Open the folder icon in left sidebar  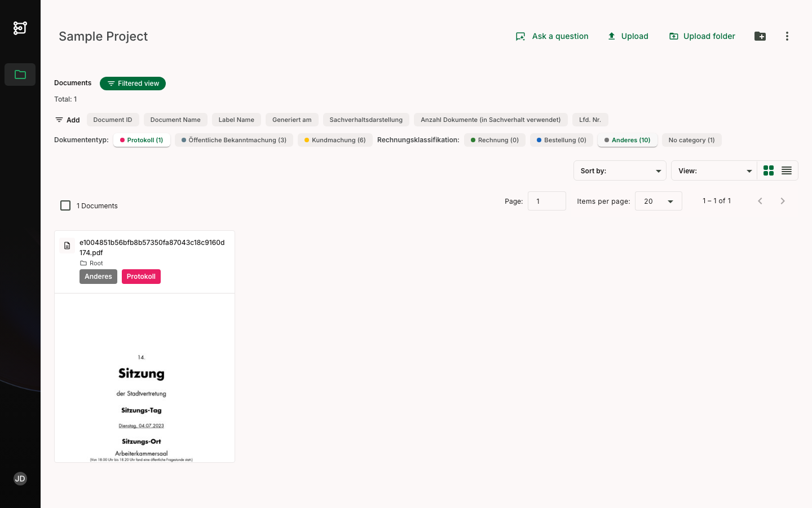point(20,75)
